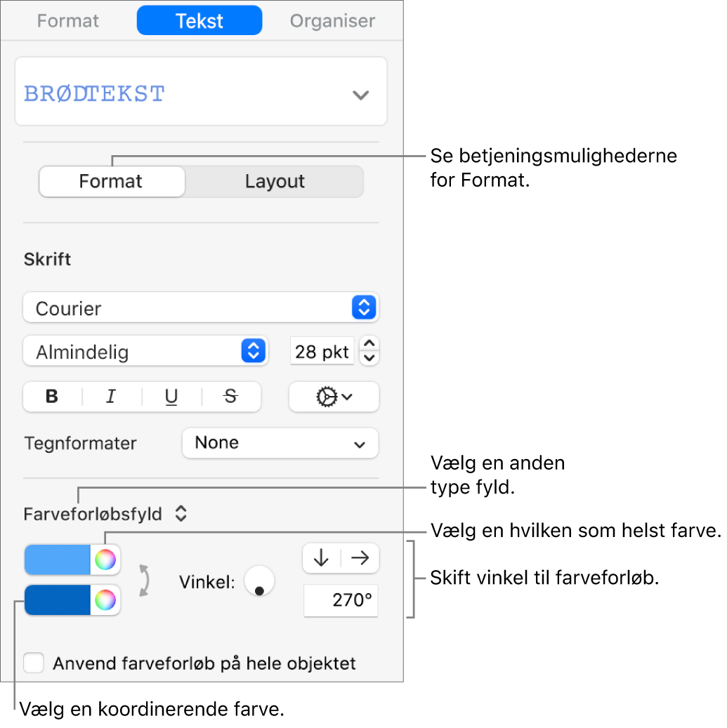Image resolution: width=727 pixels, height=728 pixels.
Task: Open color wheel for light blue color
Action: point(105,560)
